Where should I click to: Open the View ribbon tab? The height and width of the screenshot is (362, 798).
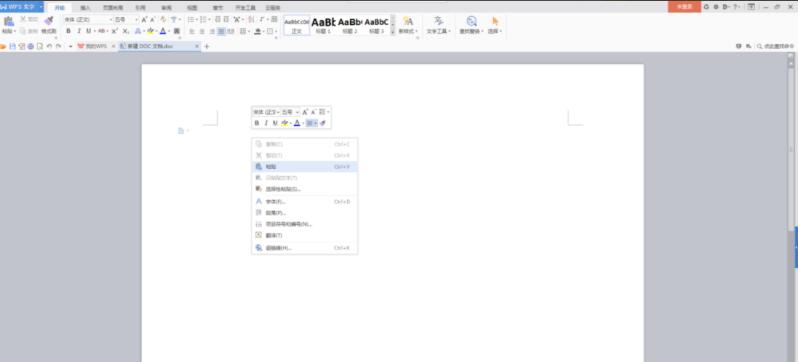point(192,8)
